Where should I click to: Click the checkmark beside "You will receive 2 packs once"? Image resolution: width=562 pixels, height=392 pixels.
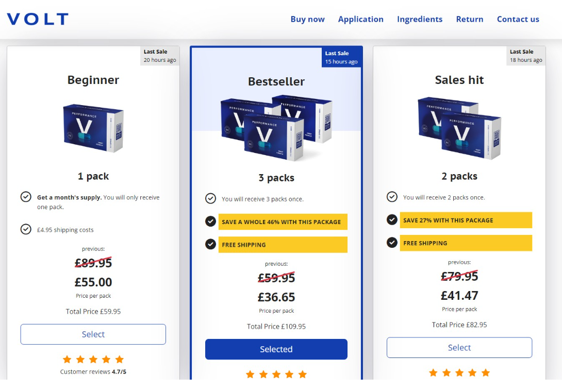(392, 197)
